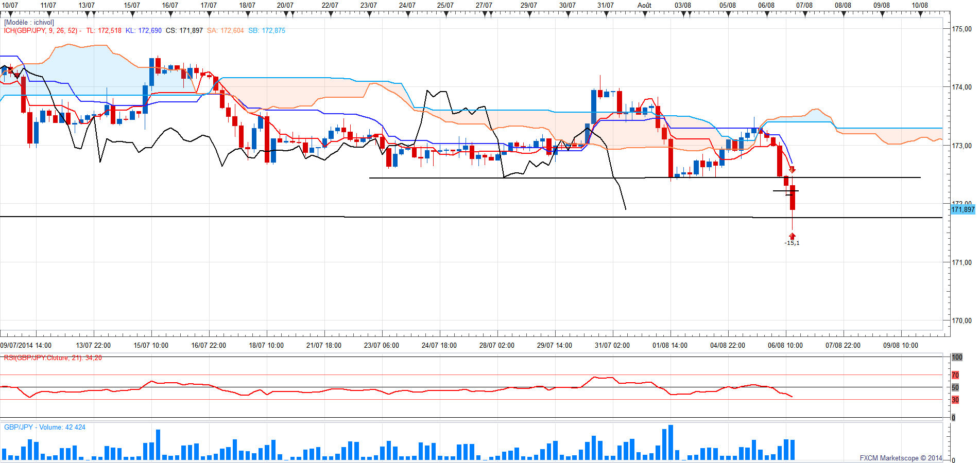This screenshot has height=463, width=980.
Task: Click the RSI 30 oversold level label
Action: tap(955, 400)
